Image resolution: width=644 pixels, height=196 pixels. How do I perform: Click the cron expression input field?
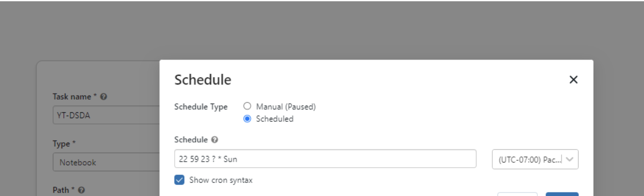point(325,159)
